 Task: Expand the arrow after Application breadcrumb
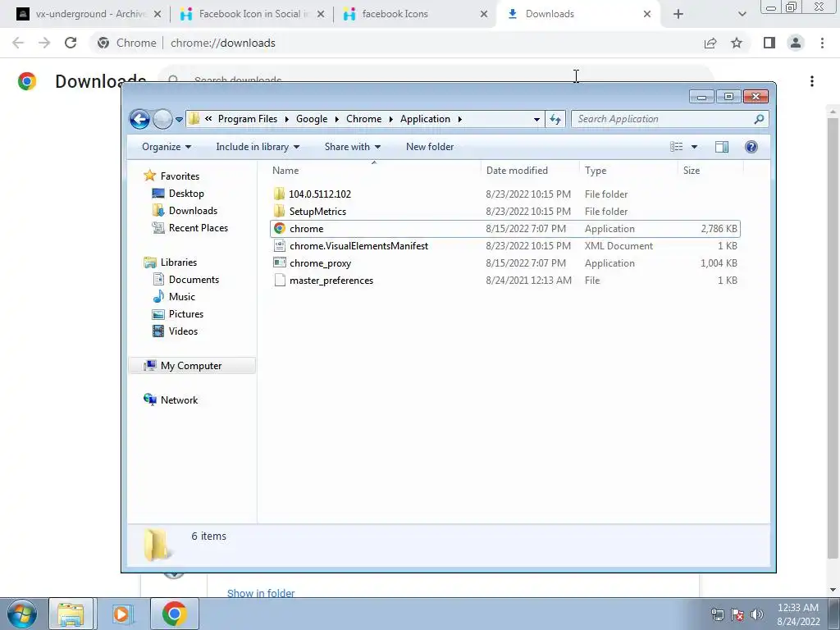459,119
